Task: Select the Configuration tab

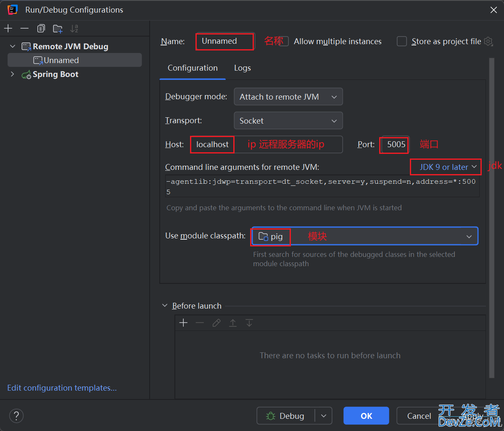Action: (x=193, y=68)
